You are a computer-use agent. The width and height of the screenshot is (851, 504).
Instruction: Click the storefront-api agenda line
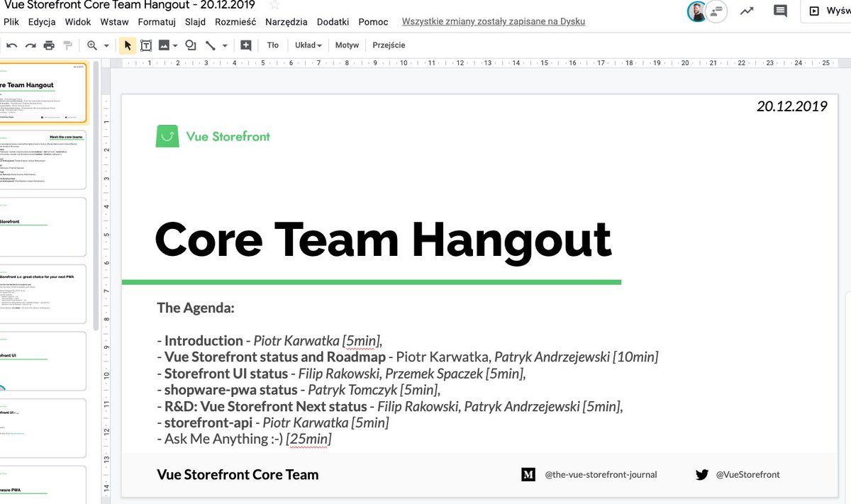pyautogui.click(x=273, y=423)
